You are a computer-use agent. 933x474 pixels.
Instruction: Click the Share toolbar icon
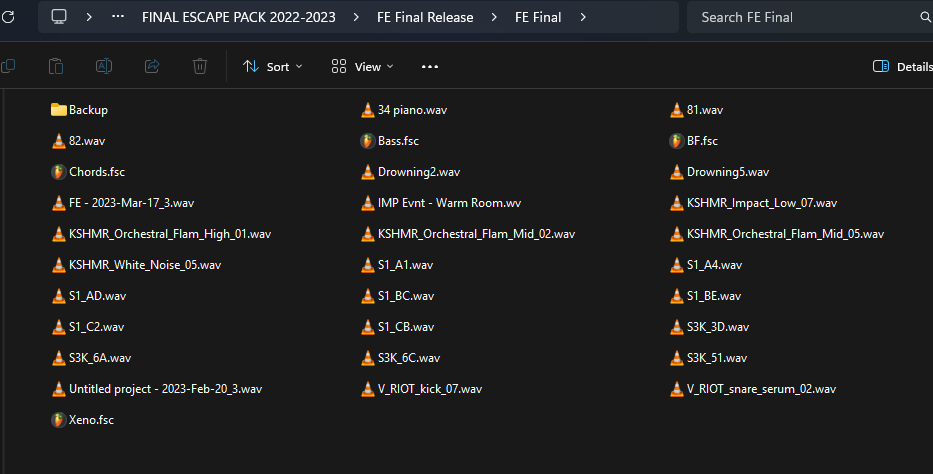[x=152, y=66]
